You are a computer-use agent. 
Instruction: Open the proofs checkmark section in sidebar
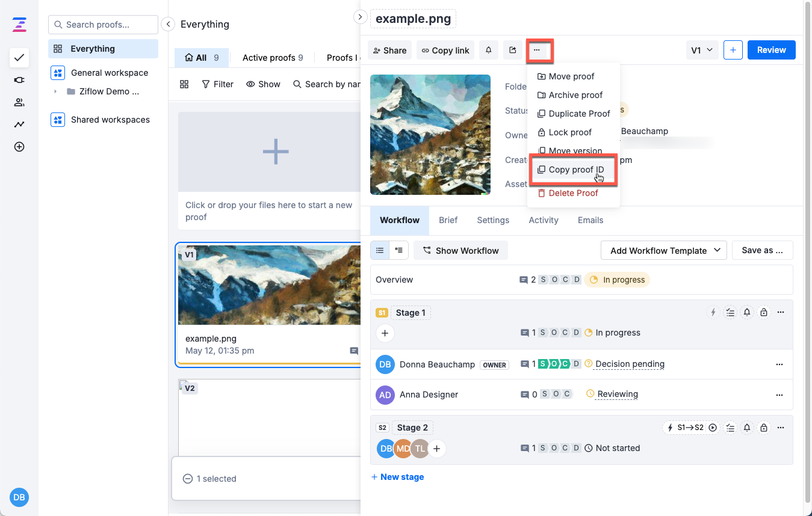[19, 58]
